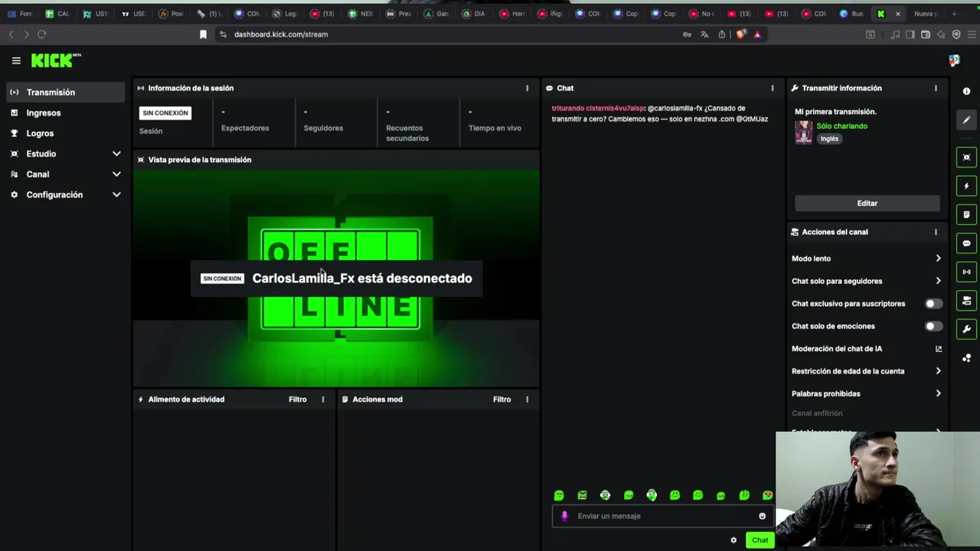Open Alimento de actividad three-dot menu

click(x=322, y=399)
